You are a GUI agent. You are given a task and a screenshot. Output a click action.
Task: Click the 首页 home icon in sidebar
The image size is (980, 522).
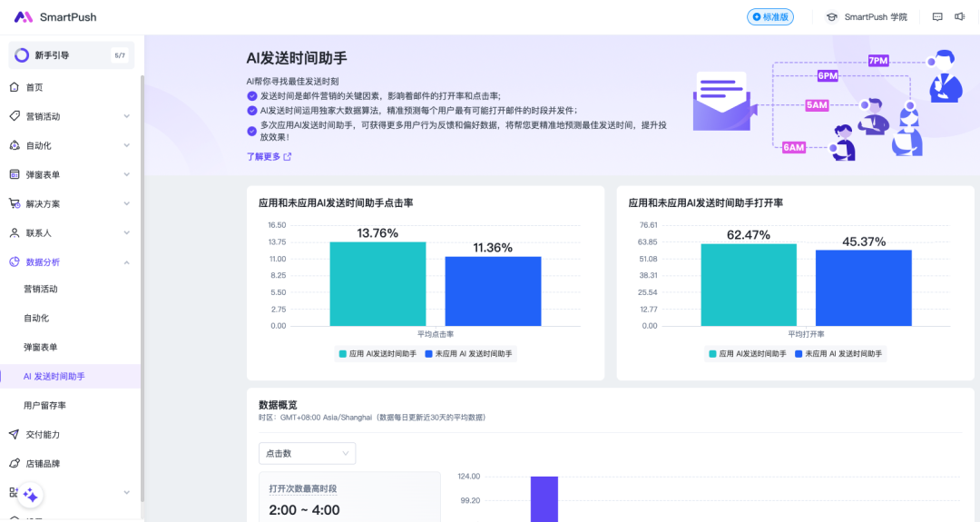point(15,87)
